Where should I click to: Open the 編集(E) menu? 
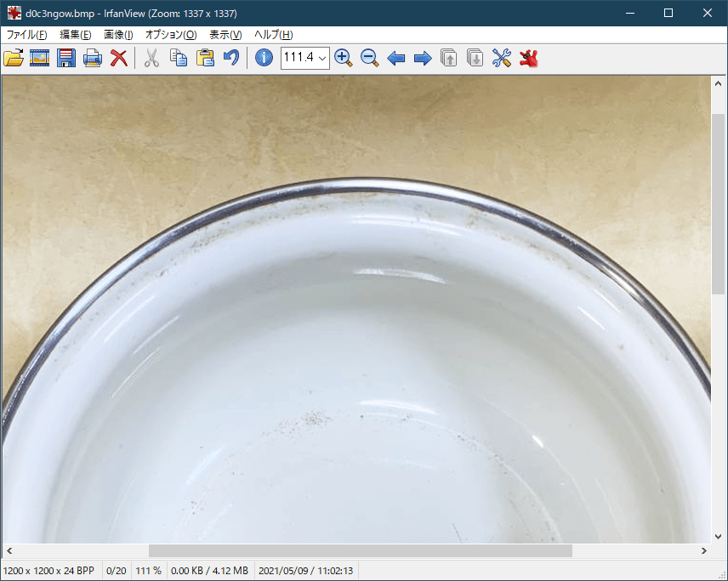click(x=75, y=35)
